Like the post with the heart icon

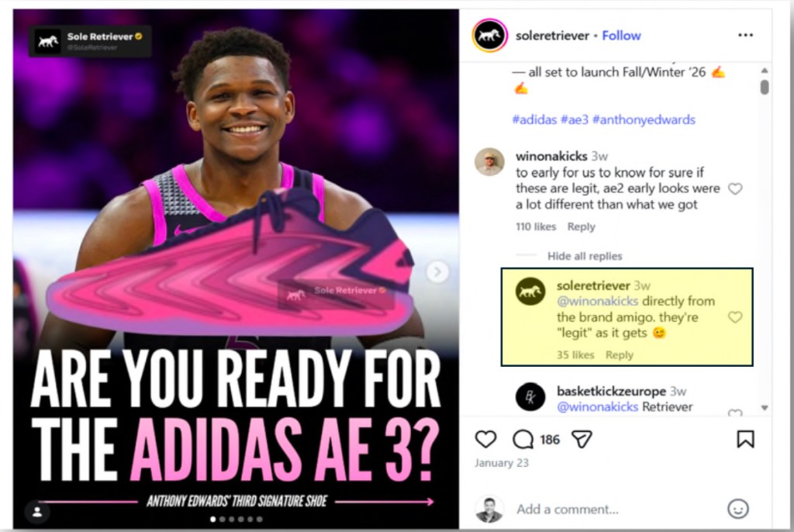coord(485,439)
